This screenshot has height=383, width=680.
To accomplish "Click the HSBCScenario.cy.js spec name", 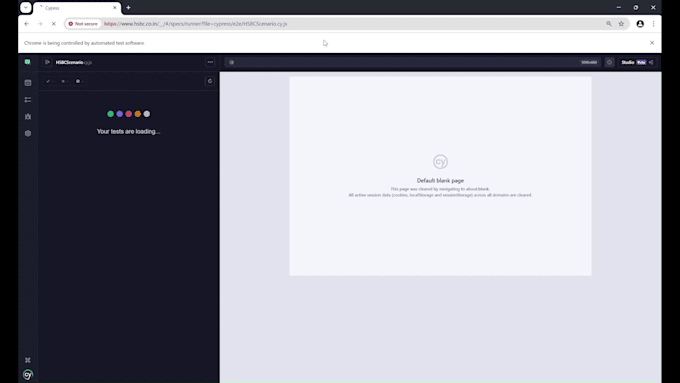I will click(x=74, y=62).
